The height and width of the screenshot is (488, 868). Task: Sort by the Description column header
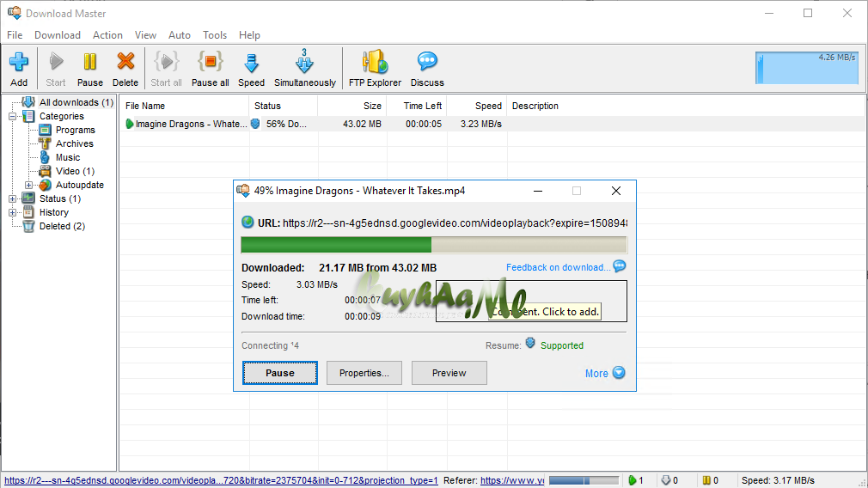535,107
